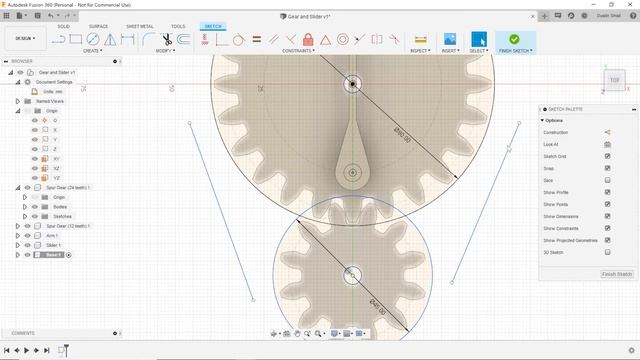Apply the Parallel constraint
The image size is (640, 360).
click(x=274, y=39)
